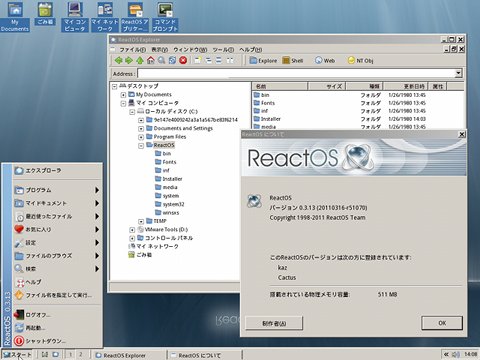Select 再起動 in start menu
480x360 pixels.
[x=57, y=328]
